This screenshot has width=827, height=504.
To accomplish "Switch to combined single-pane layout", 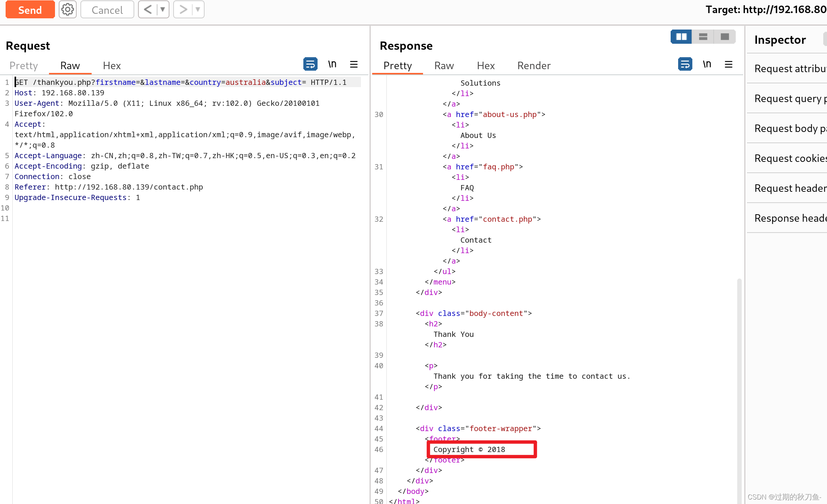I will pos(725,37).
